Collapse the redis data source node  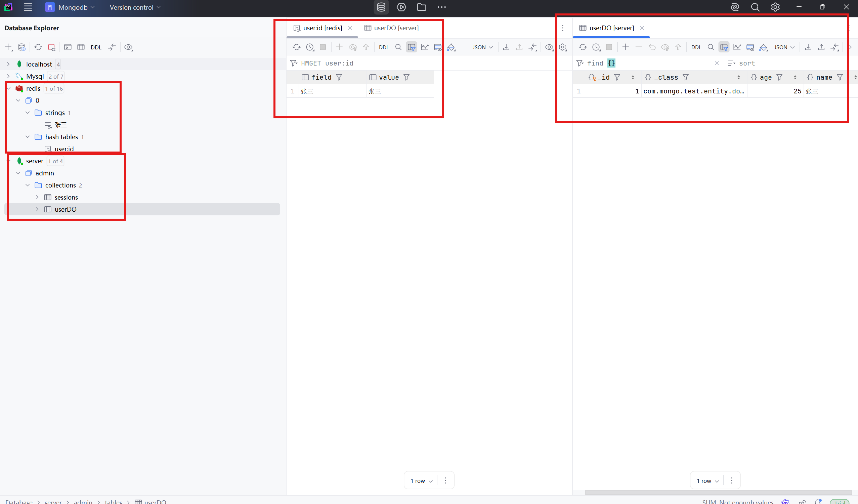coord(8,89)
